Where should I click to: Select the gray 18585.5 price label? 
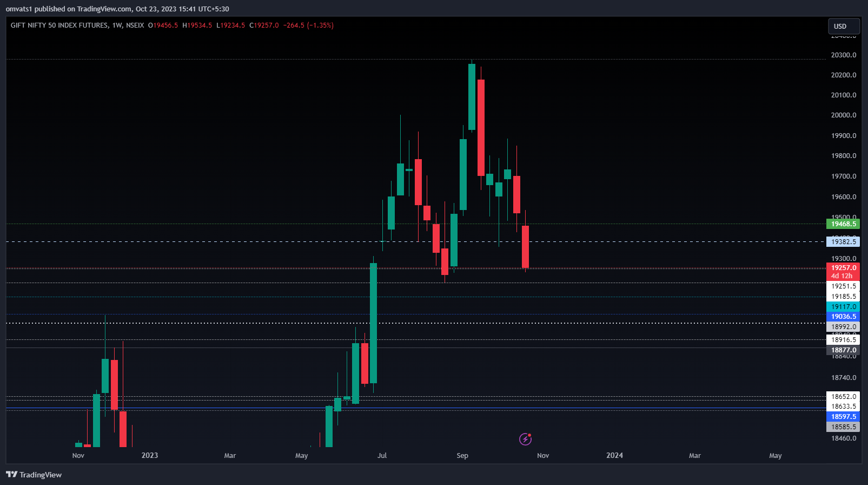[843, 427]
